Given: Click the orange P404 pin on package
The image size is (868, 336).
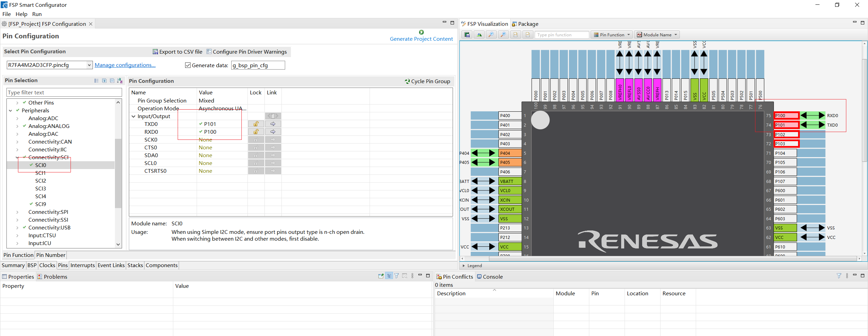Looking at the screenshot, I should tap(510, 153).
